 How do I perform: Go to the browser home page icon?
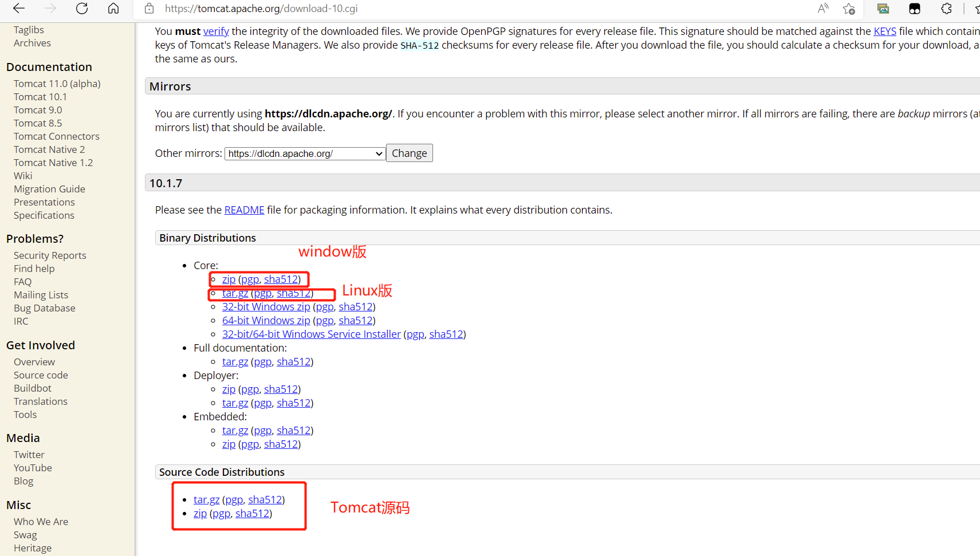(x=113, y=9)
